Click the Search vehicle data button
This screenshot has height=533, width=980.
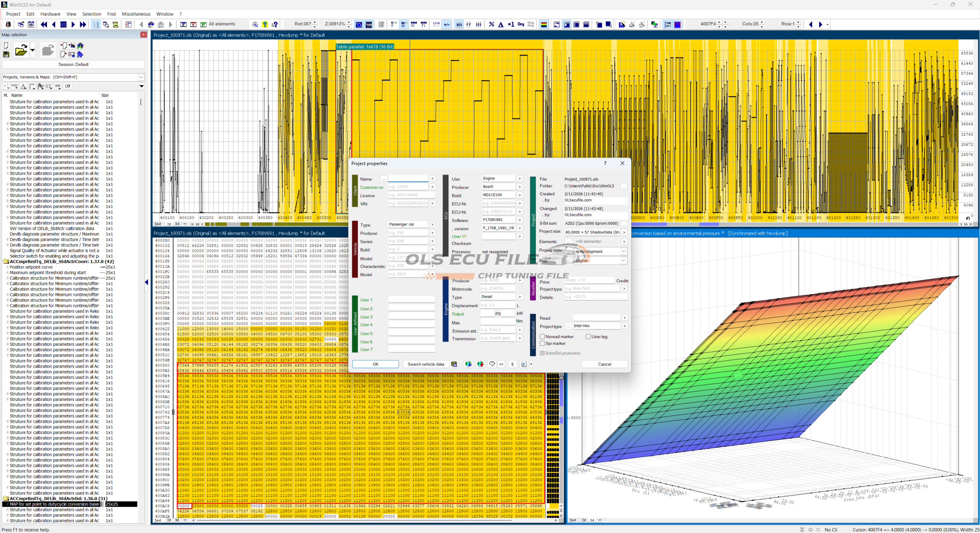tap(425, 364)
